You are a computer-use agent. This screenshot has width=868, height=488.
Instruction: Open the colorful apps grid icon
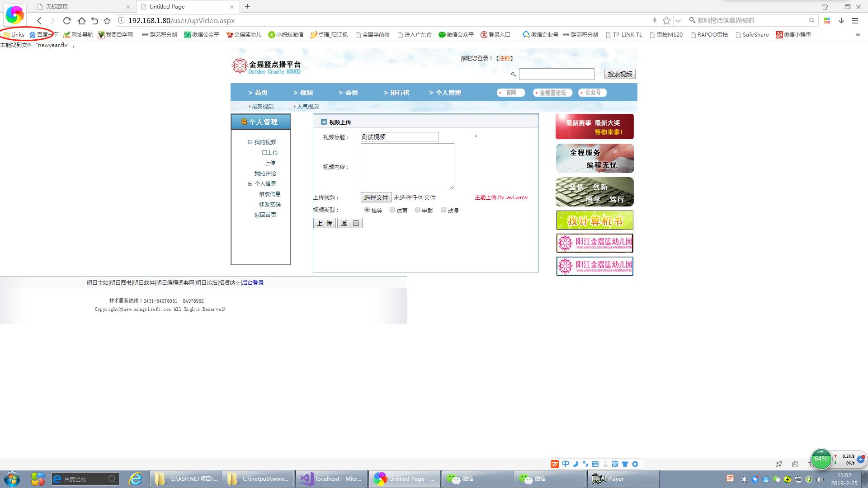827,20
